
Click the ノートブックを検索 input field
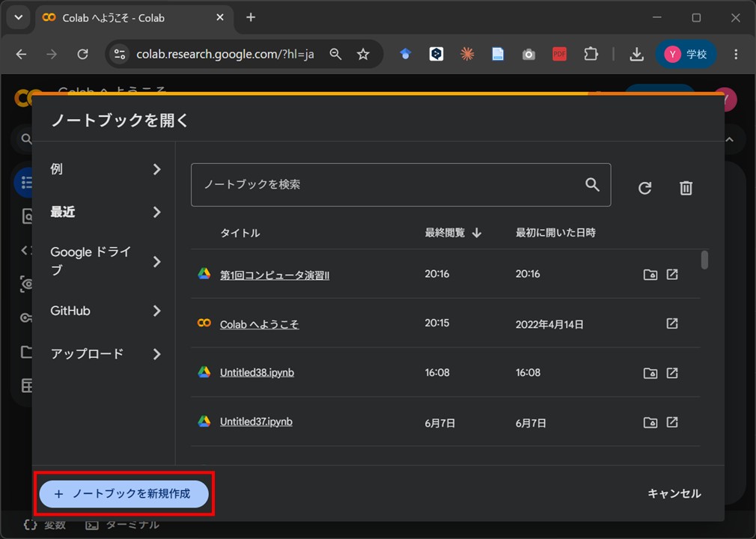coord(400,185)
